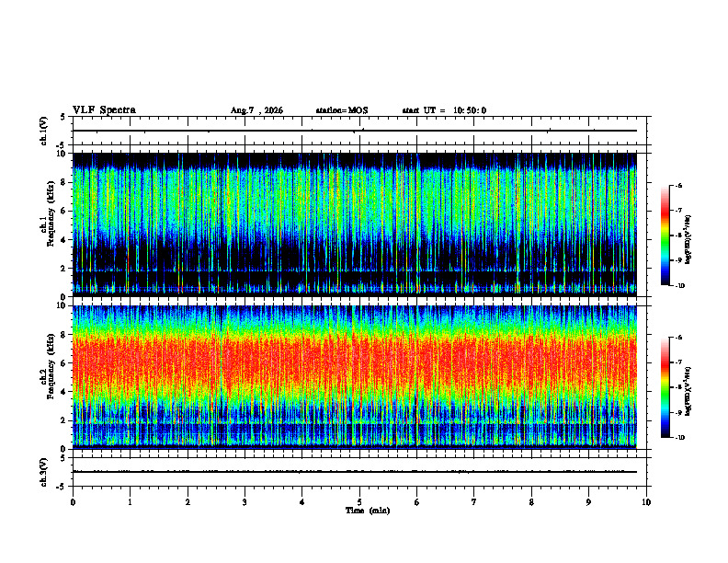Click the "6" kHz tick on ch.2 frequency axis
Viewport: 728px width, 563px height.
click(x=63, y=363)
